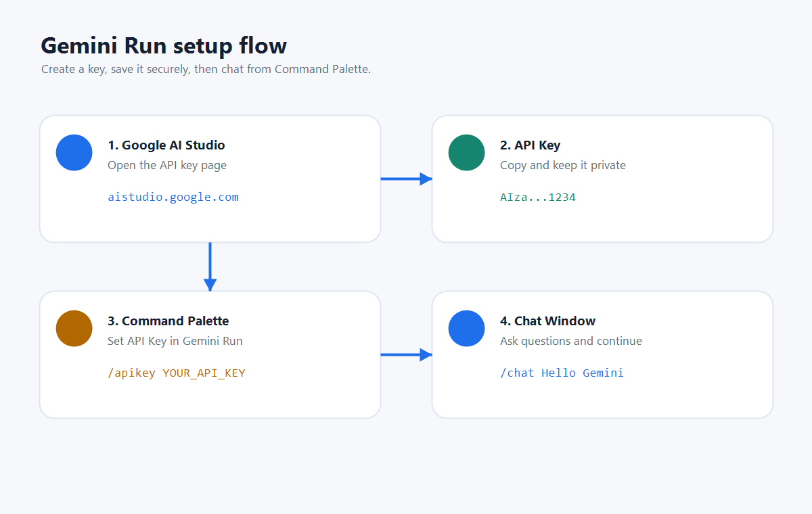Click 'Ask questions and continue' text
The height and width of the screenshot is (514, 812).
point(571,341)
